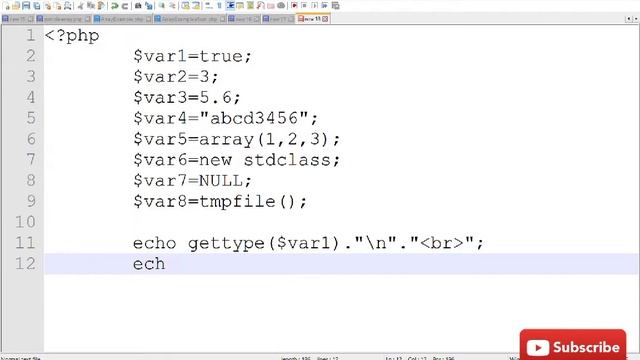Click line number 10 in the margin
The height and width of the screenshot is (360, 640).
click(25, 222)
